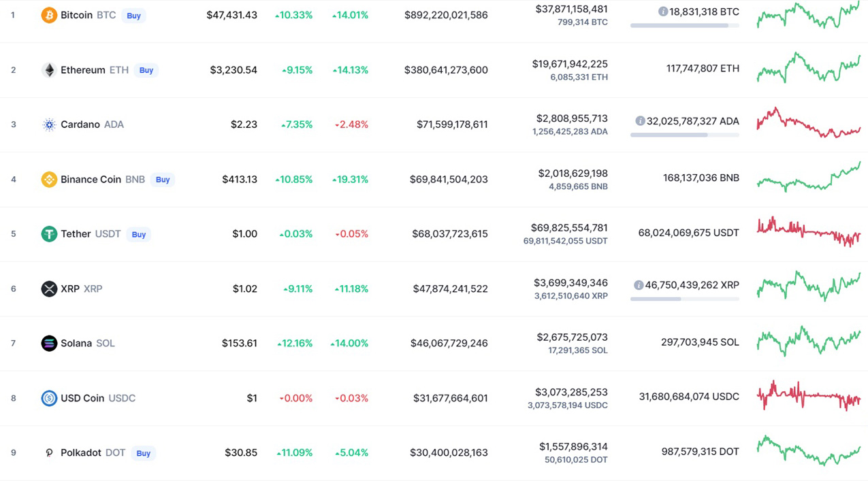868x481 pixels.
Task: Open the Binance Coin name link
Action: tap(91, 180)
